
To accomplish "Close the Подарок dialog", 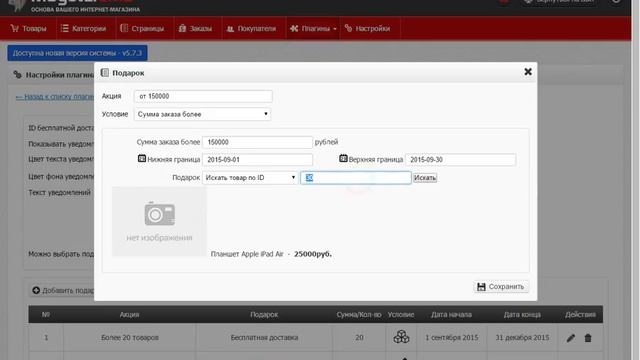I will click(x=528, y=72).
